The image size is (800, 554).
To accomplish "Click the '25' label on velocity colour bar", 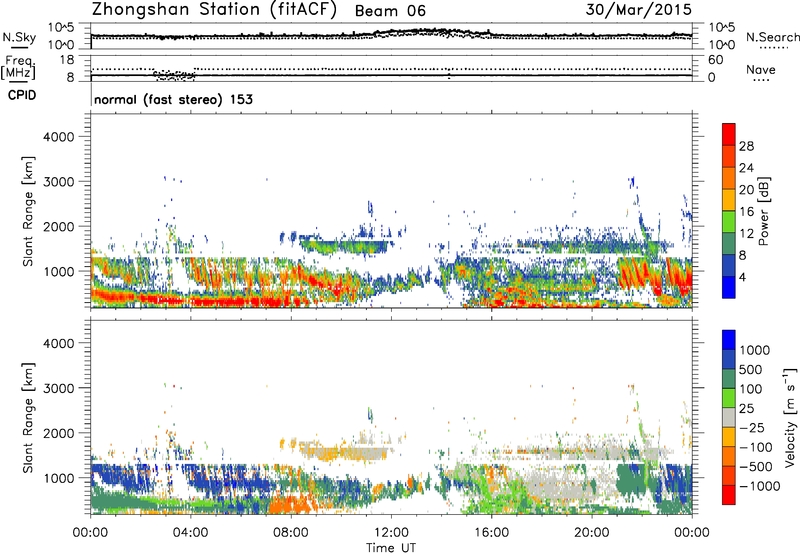I will point(746,409).
